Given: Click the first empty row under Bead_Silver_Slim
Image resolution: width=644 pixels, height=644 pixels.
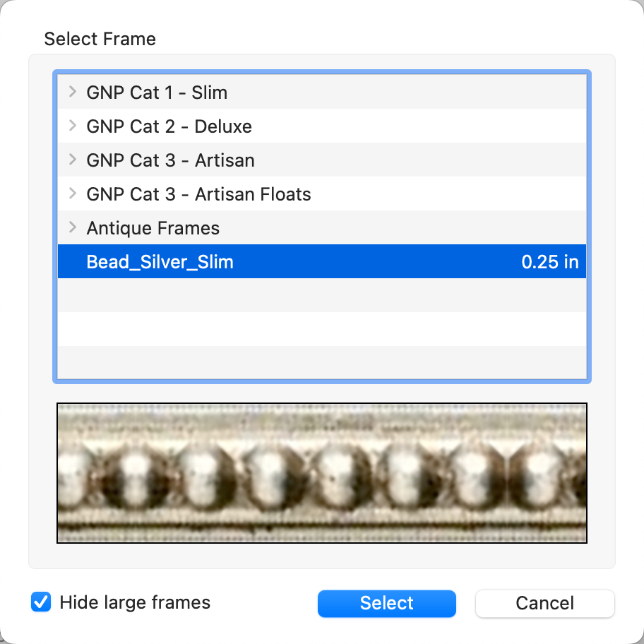Looking at the screenshot, I should (322, 295).
